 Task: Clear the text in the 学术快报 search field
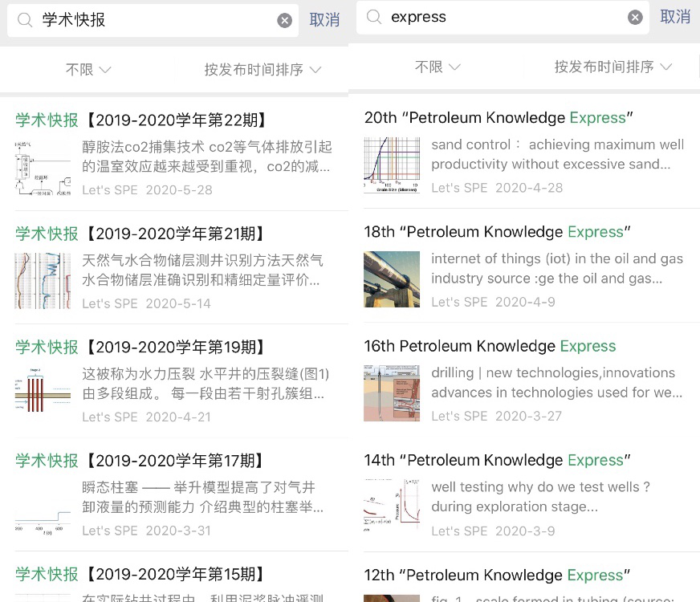[x=285, y=20]
